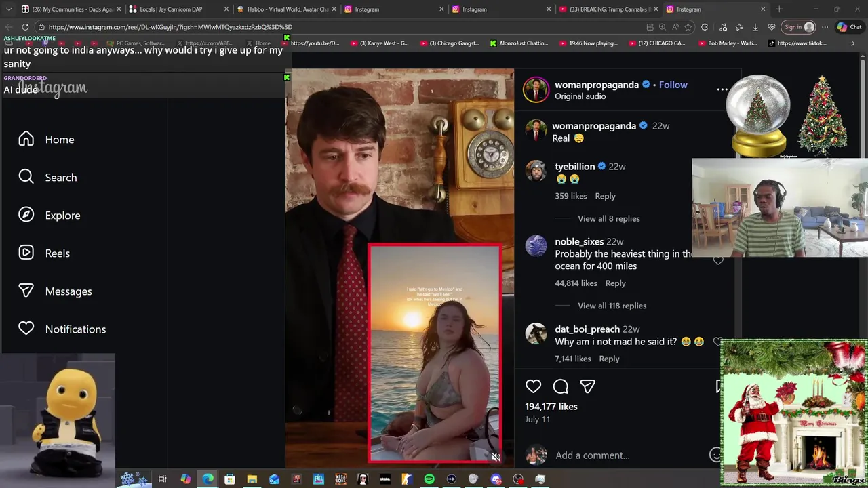Open Bob Marley - Waiti... bookmark

pos(727,43)
